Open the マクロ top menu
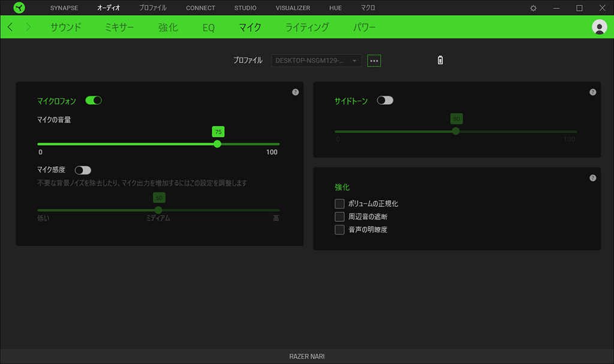 point(368,8)
